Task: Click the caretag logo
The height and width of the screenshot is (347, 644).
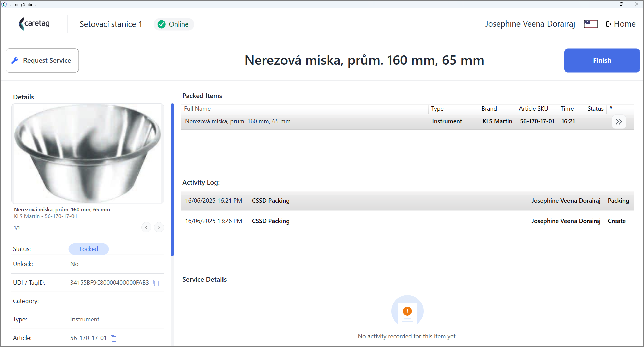Action: pyautogui.click(x=34, y=24)
